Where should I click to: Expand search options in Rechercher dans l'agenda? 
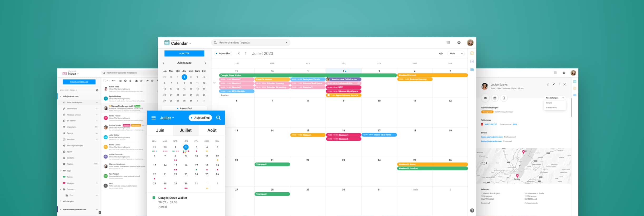coord(286,43)
